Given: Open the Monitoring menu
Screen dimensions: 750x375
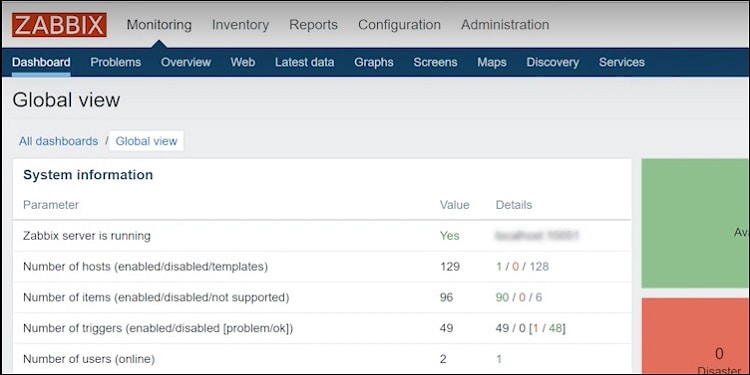Looking at the screenshot, I should [x=159, y=25].
